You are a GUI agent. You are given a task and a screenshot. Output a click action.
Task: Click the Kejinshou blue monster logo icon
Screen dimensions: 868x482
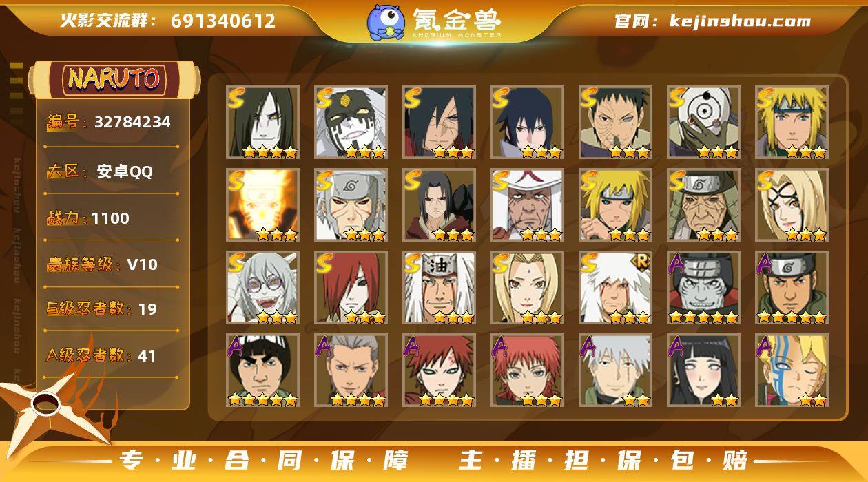tap(385, 22)
